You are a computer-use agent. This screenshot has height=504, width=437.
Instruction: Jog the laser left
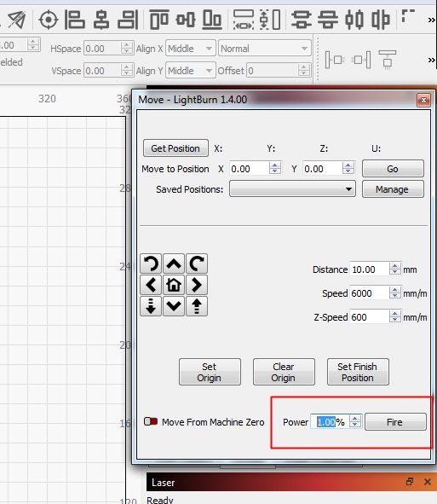[151, 285]
